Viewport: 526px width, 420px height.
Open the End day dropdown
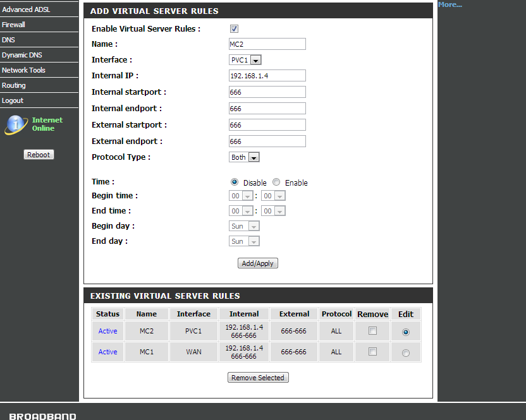(x=244, y=241)
